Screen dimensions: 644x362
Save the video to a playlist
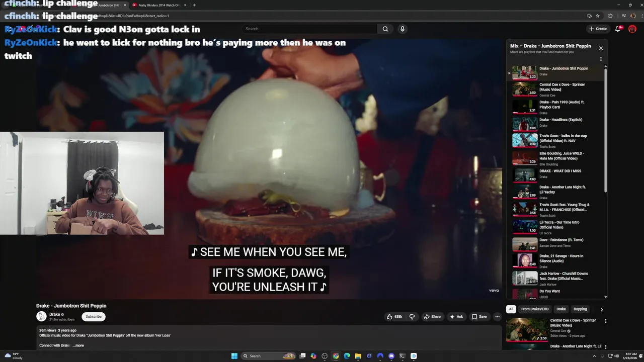tap(479, 317)
